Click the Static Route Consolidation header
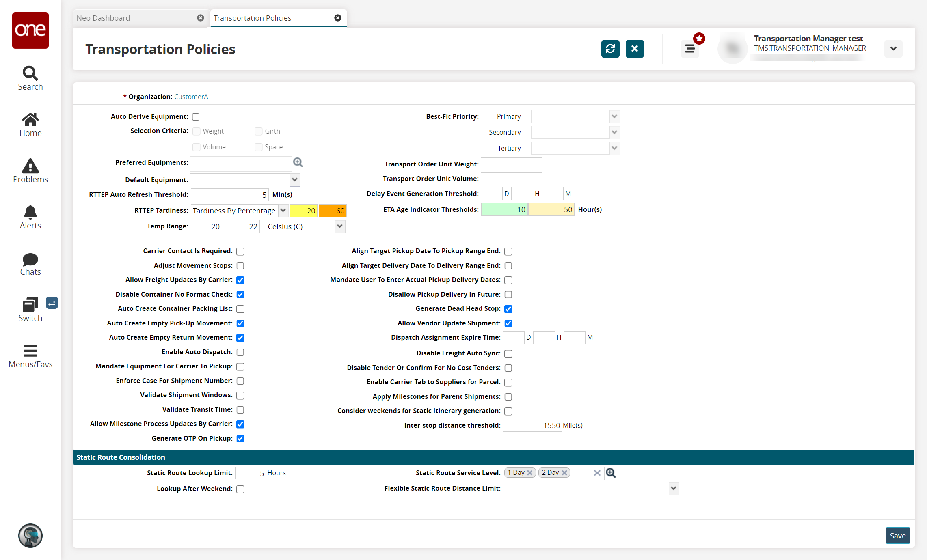927x560 pixels. [x=494, y=457]
